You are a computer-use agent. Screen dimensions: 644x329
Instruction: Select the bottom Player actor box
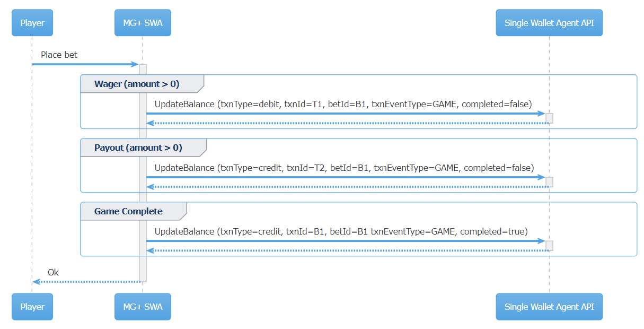click(x=32, y=307)
